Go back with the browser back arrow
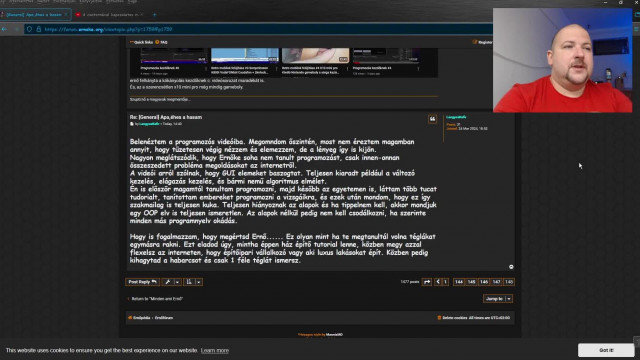Viewport: 640px width, 360px height. (4, 29)
